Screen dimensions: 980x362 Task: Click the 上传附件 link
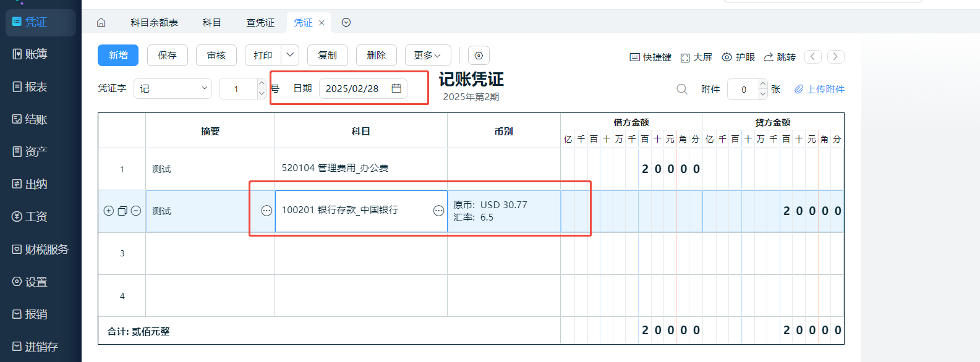click(x=819, y=90)
